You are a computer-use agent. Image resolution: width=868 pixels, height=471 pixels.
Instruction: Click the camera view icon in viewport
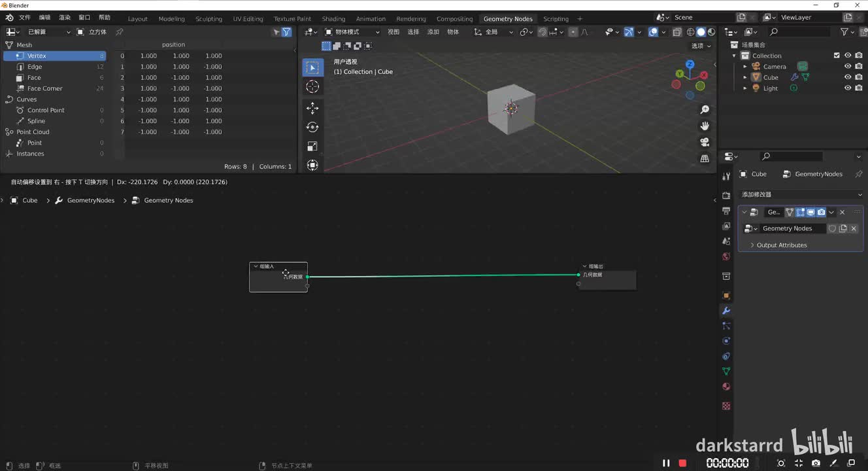tap(705, 142)
